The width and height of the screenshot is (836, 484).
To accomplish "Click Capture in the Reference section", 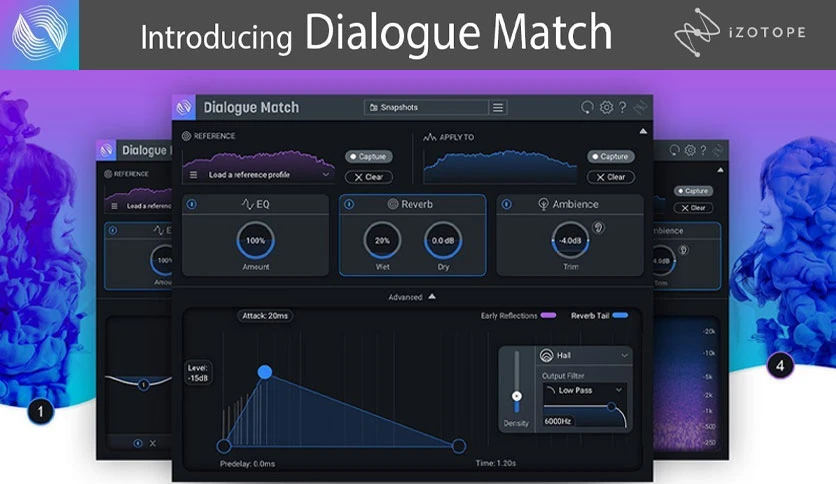I will 368,157.
